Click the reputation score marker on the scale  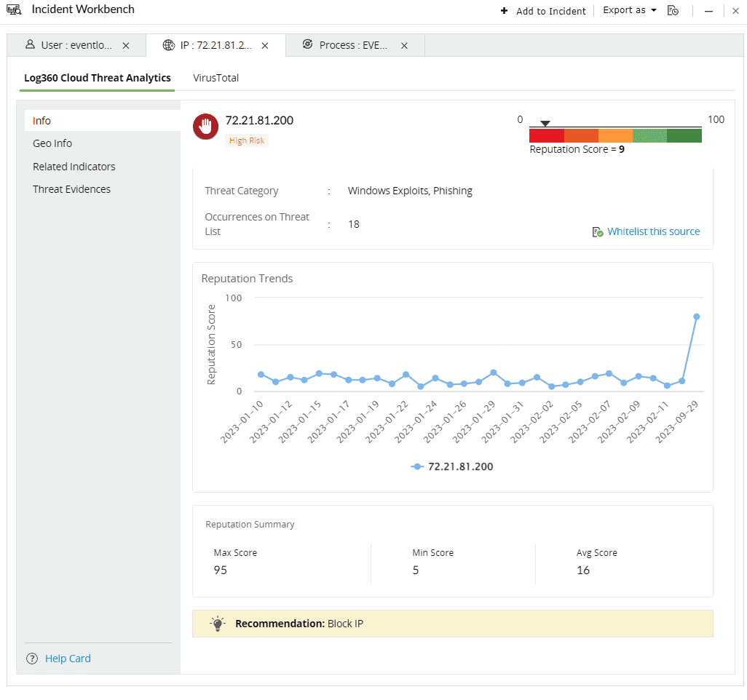545,122
